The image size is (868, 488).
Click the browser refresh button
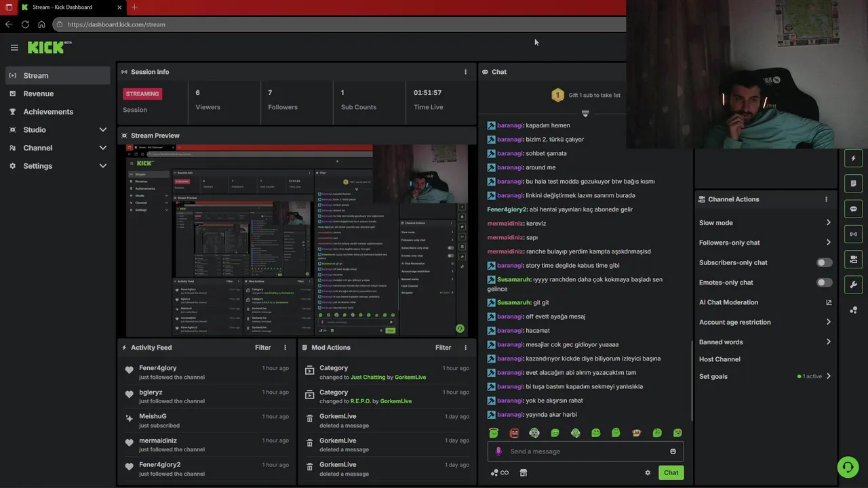tap(25, 24)
